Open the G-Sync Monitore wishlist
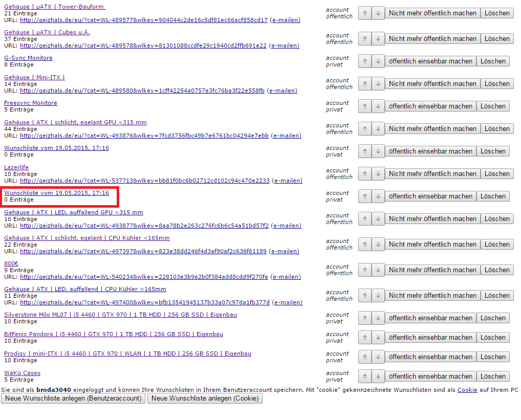Viewport: 521px width, 420px height. [x=28, y=58]
